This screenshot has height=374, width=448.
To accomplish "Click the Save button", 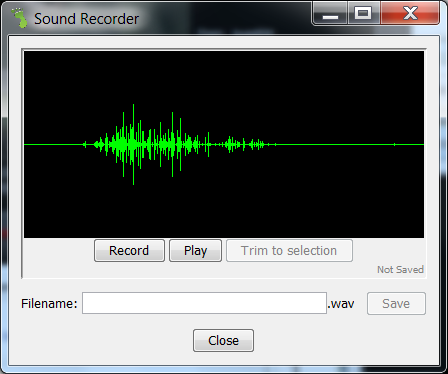I will coord(396,303).
